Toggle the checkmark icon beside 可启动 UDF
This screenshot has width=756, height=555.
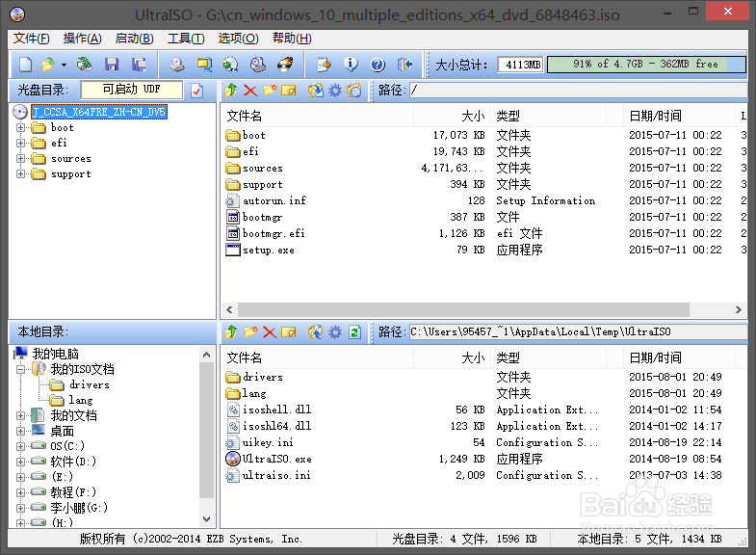pyautogui.click(x=196, y=91)
